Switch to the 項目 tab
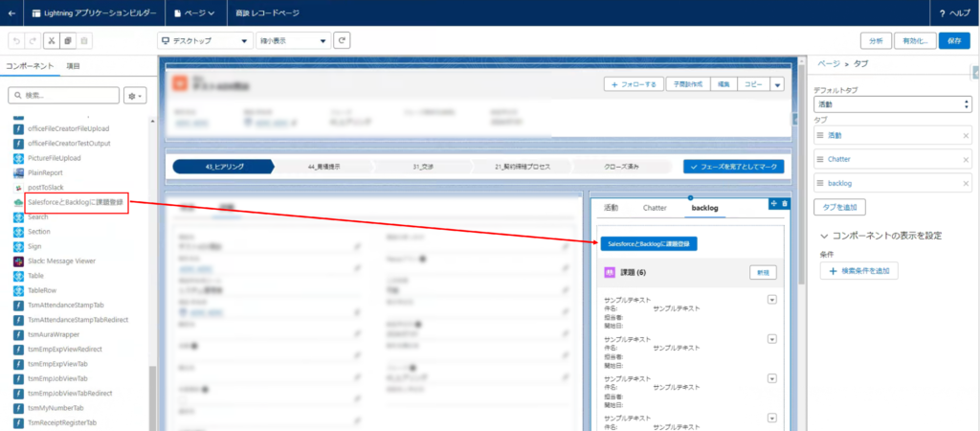 [x=73, y=66]
